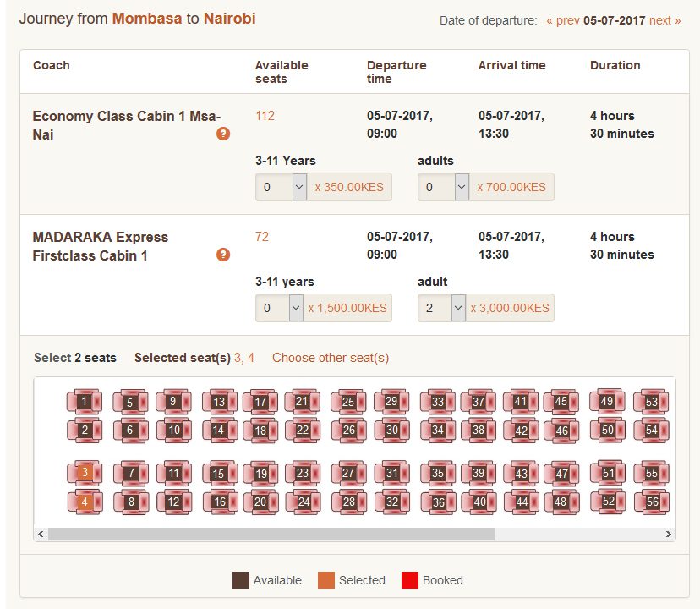700x609 pixels.
Task: Choose seat 23 in the cabin map
Action: [x=302, y=473]
